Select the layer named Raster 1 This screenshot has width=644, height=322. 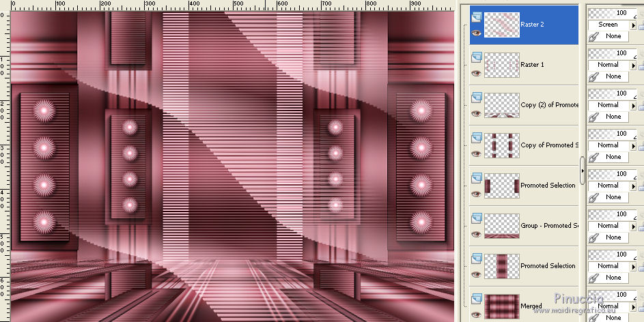(532, 65)
